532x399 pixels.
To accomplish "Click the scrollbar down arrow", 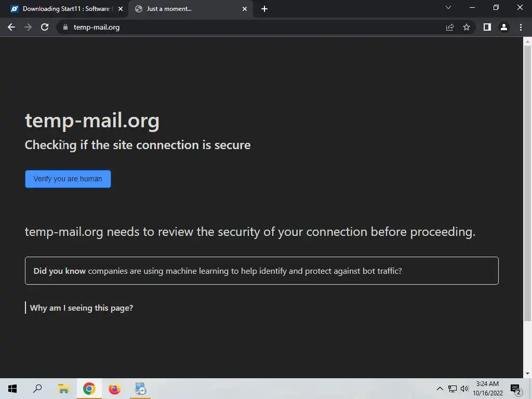I will pos(527,374).
